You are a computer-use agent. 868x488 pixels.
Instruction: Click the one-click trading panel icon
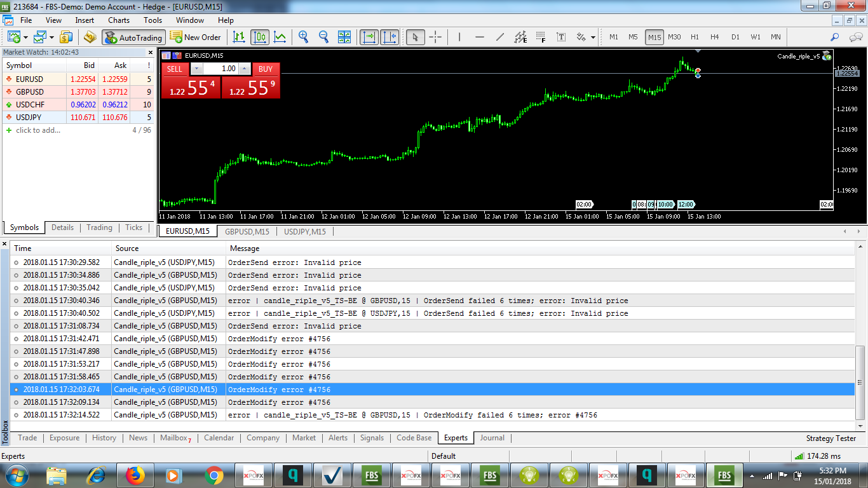pos(177,55)
